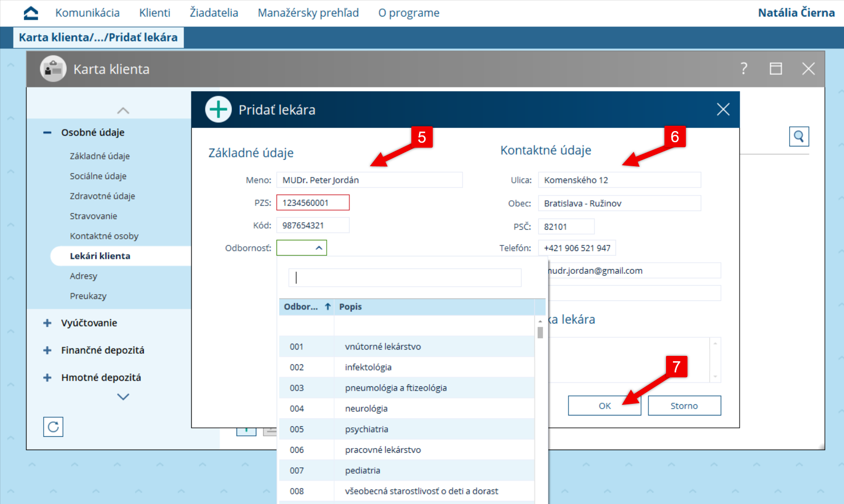Open Základné údaje in the sidebar
Image resolution: width=844 pixels, height=504 pixels.
[100, 156]
